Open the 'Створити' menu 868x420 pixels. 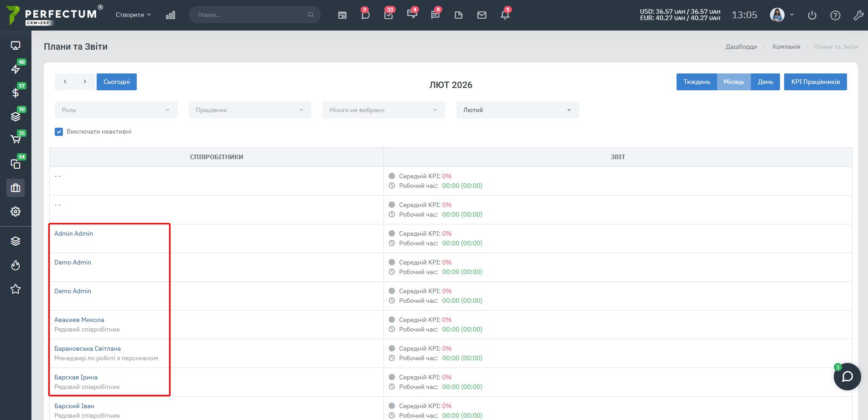(x=133, y=15)
